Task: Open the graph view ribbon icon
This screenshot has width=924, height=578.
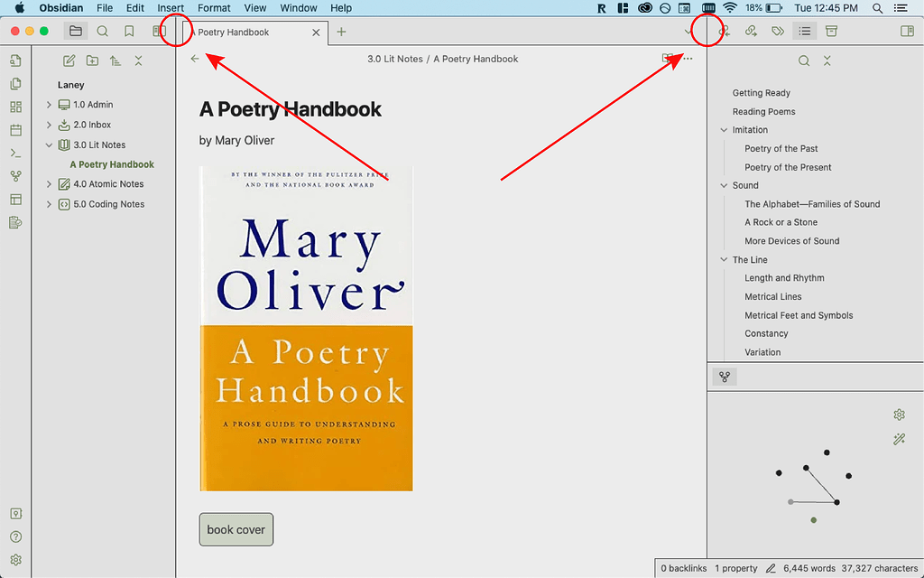Action: pos(15,176)
